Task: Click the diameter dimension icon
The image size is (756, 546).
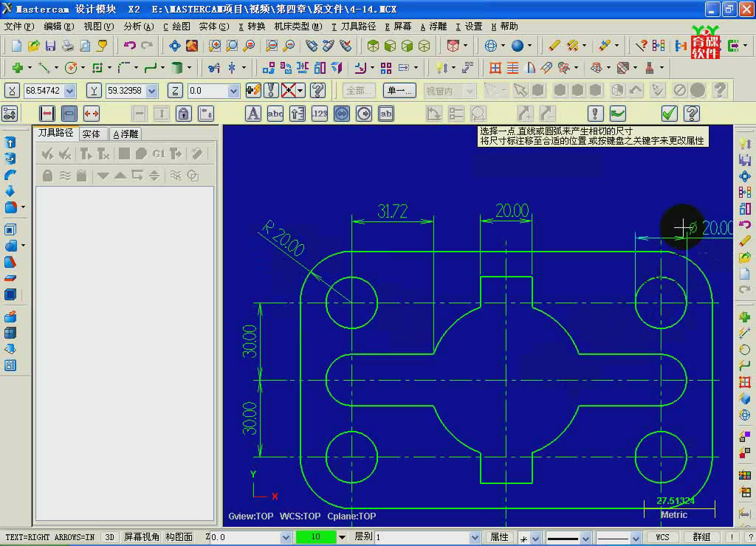Action: click(342, 114)
